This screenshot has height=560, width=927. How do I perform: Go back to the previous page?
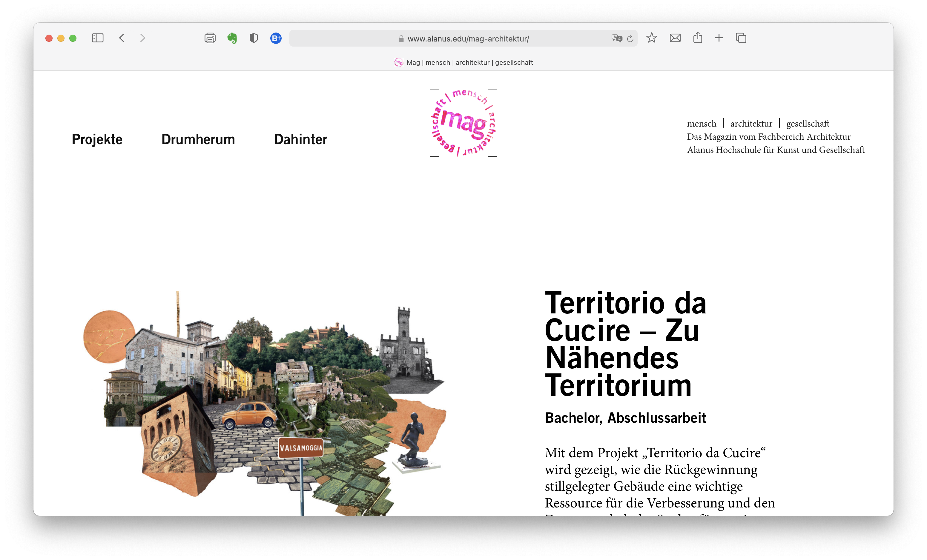pyautogui.click(x=122, y=38)
